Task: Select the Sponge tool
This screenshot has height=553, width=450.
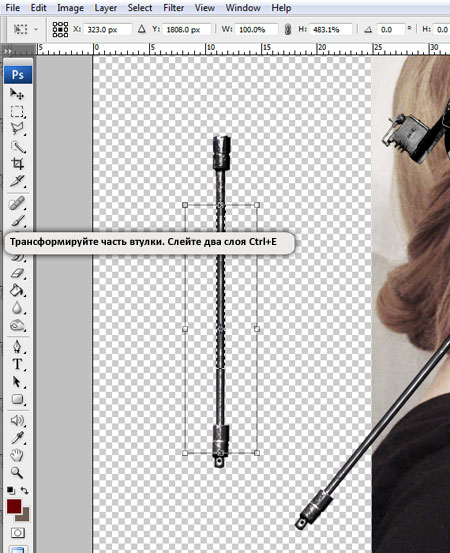Action: click(17, 326)
